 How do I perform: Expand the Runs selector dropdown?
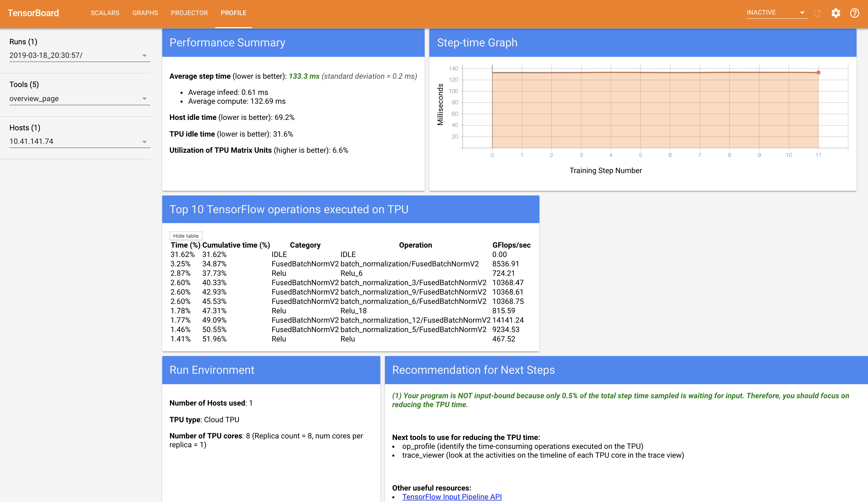(x=79, y=56)
